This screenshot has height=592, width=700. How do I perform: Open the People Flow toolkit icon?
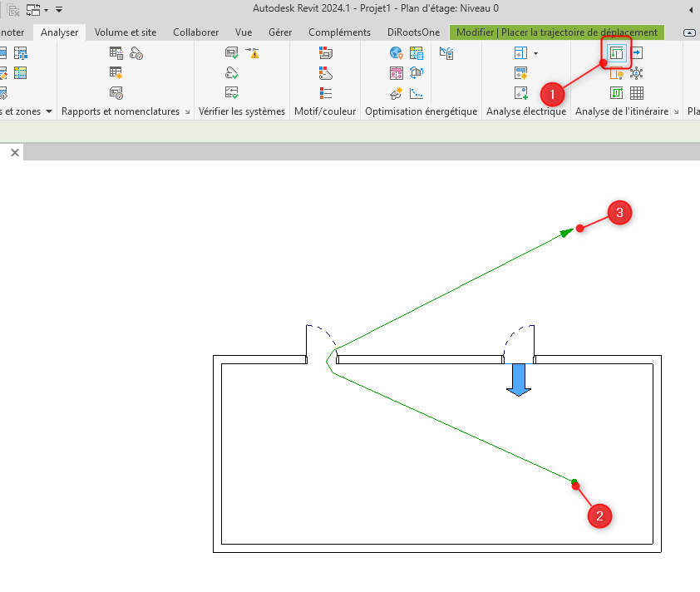coord(637,73)
